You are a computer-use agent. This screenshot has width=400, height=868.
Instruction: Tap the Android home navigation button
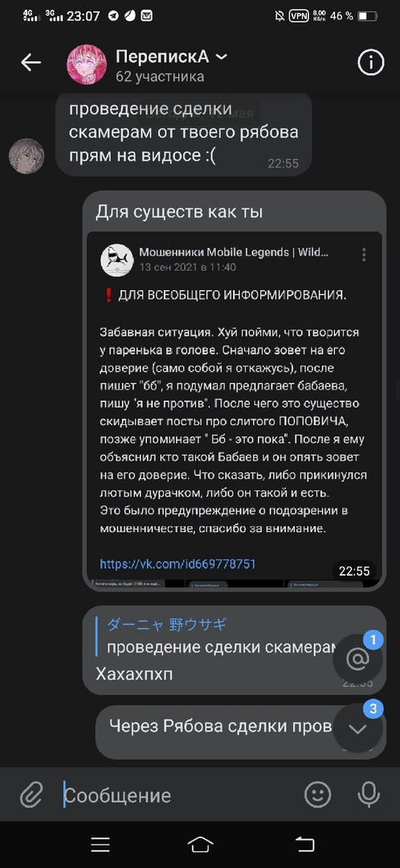(200, 844)
